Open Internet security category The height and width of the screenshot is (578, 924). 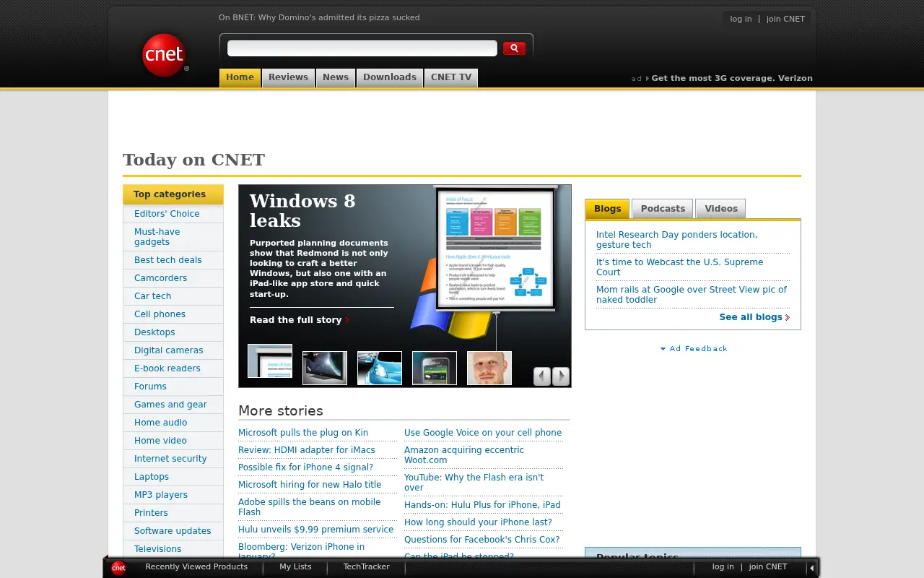pos(170,459)
